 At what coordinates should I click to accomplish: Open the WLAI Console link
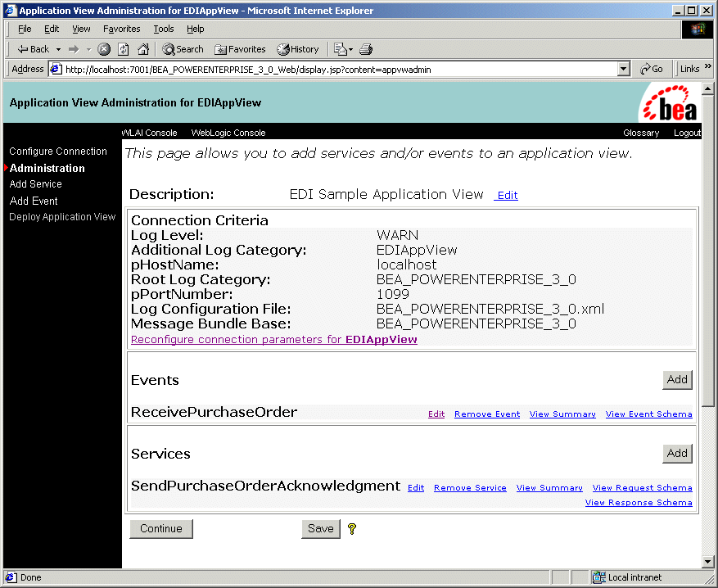pos(150,133)
